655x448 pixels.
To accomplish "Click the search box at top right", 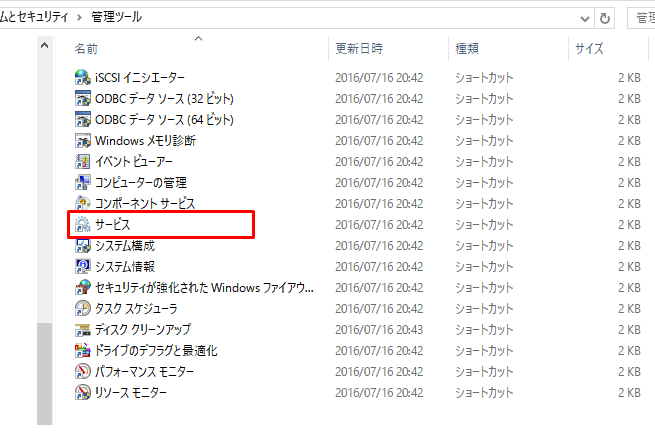I will click(x=641, y=18).
